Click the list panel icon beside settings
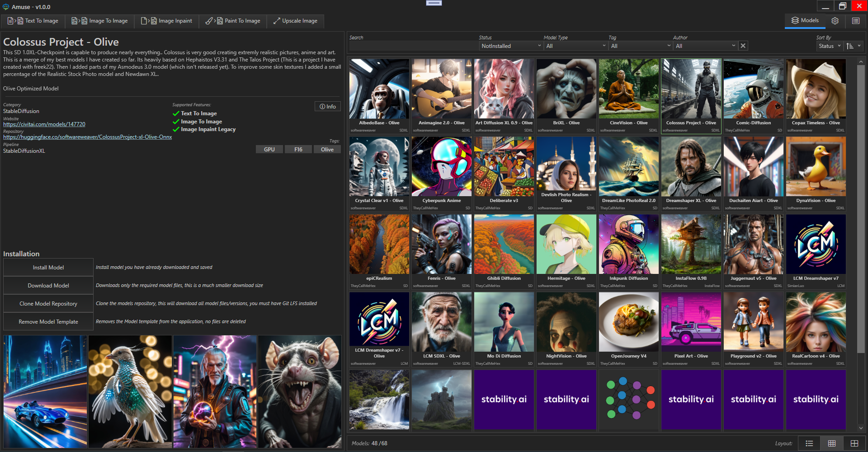Image resolution: width=868 pixels, height=452 pixels. point(855,21)
